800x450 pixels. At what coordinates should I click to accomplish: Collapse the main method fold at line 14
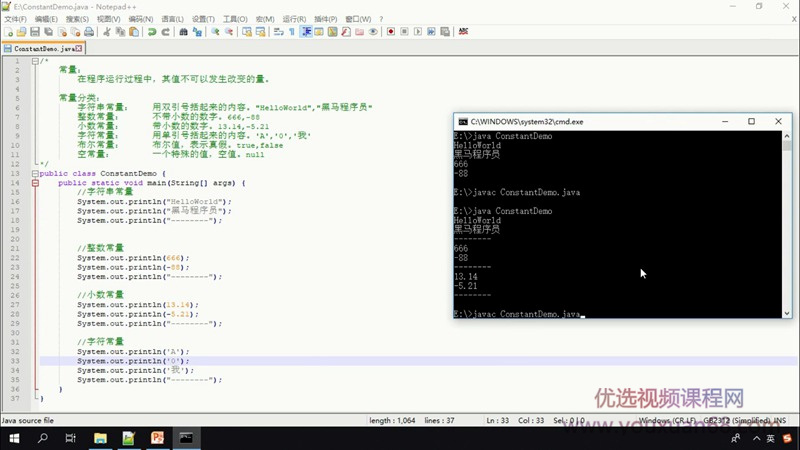[x=34, y=183]
